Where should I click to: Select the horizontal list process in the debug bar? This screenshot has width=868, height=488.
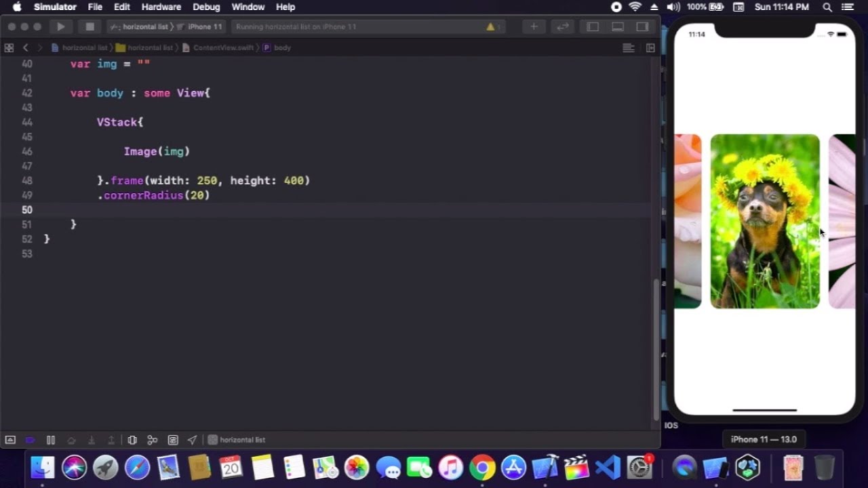(x=237, y=440)
